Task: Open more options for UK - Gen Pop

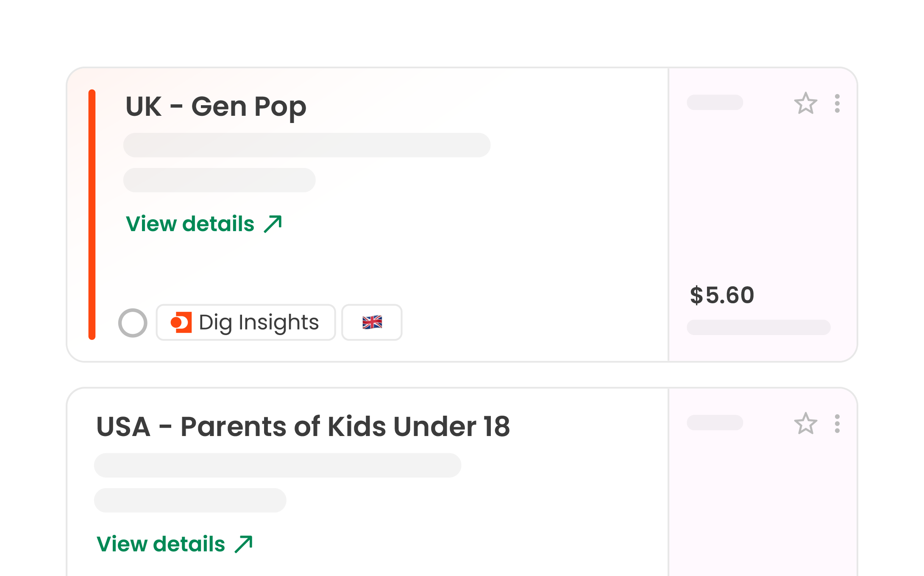Action: point(837,103)
